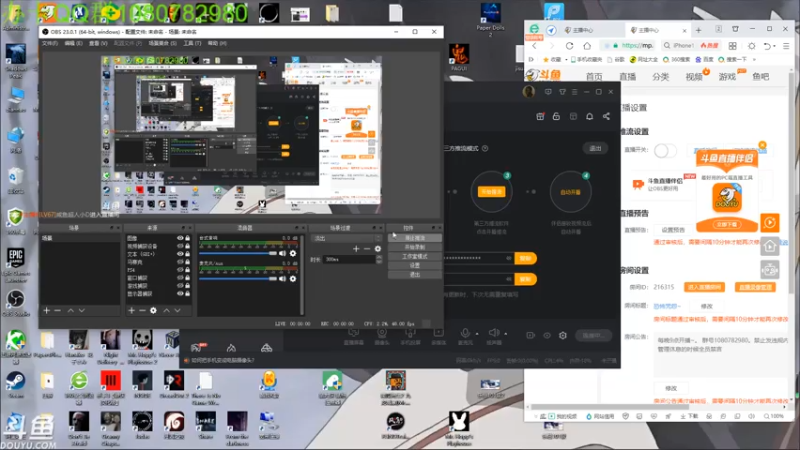
Task: Add a scene transition with plus icon
Action: (356, 249)
